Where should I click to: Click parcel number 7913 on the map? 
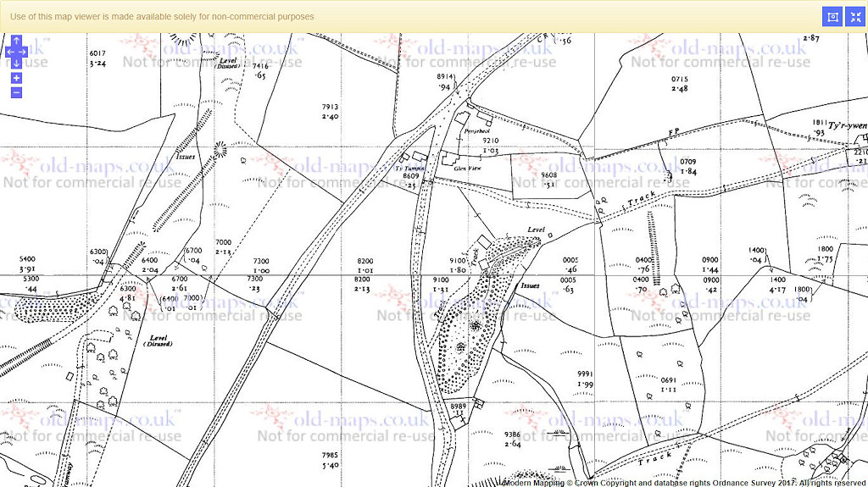[x=330, y=107]
